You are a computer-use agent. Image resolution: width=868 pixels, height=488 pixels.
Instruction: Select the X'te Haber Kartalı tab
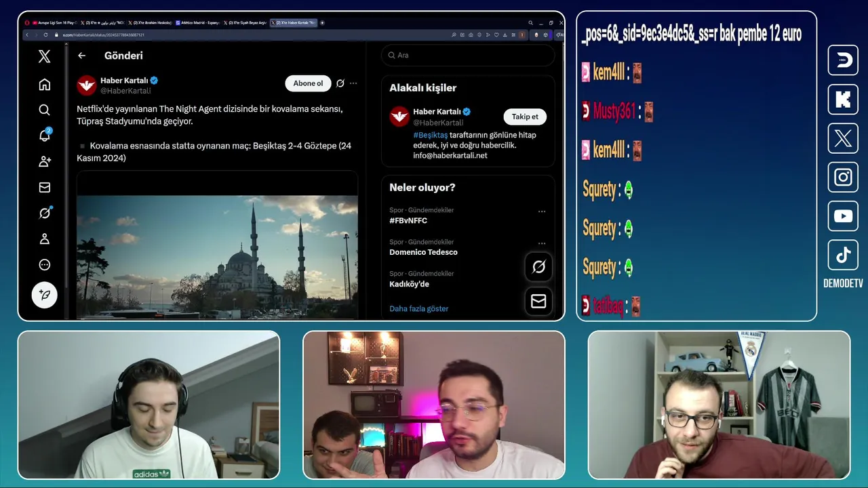pyautogui.click(x=294, y=23)
